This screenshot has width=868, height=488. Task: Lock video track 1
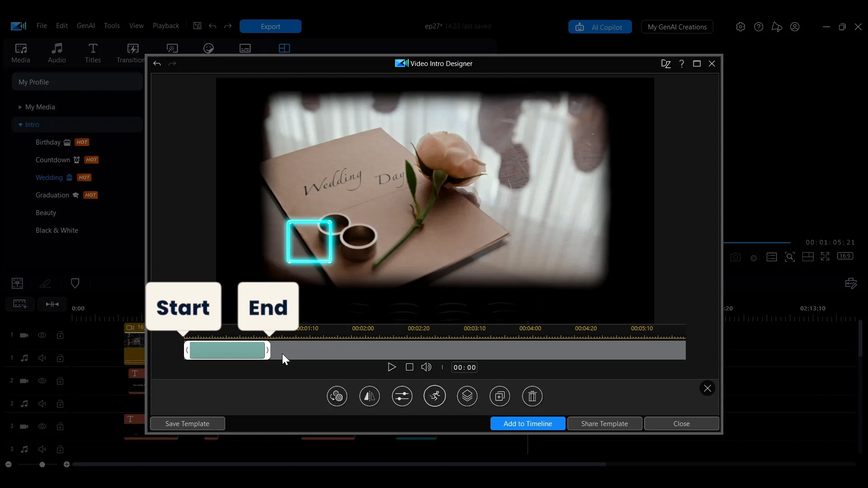coord(60,335)
